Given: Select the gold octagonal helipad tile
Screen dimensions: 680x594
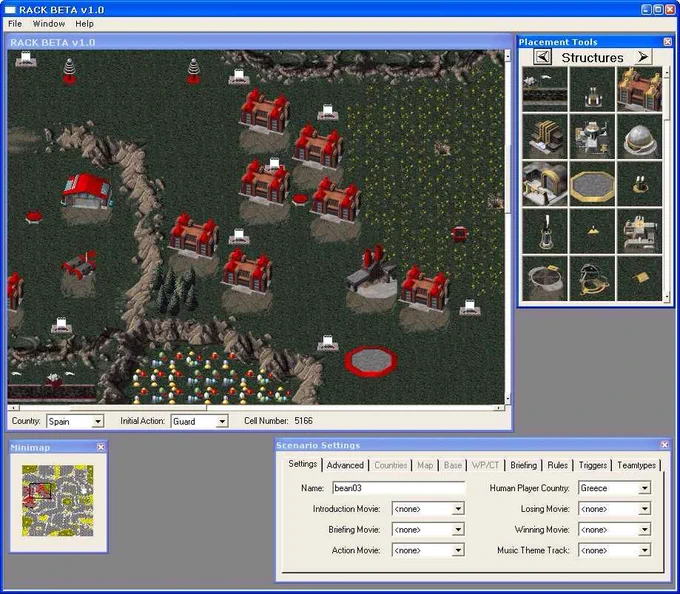Looking at the screenshot, I should click(x=592, y=183).
